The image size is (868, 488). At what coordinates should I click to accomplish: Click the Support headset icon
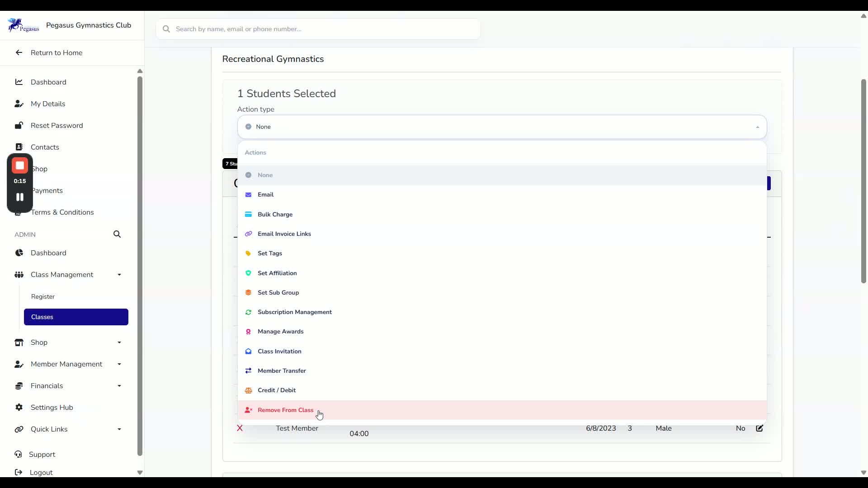[x=18, y=454]
